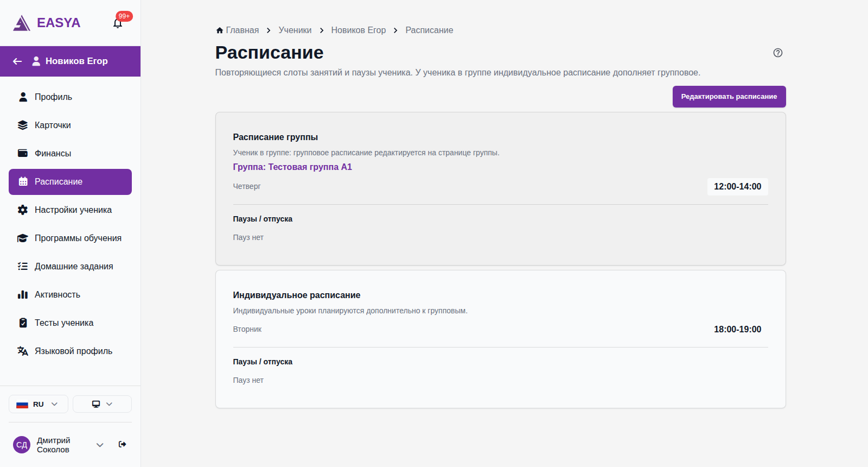Viewport: 868px width, 467px height.
Task: Open the notifications bell
Action: coord(118,23)
